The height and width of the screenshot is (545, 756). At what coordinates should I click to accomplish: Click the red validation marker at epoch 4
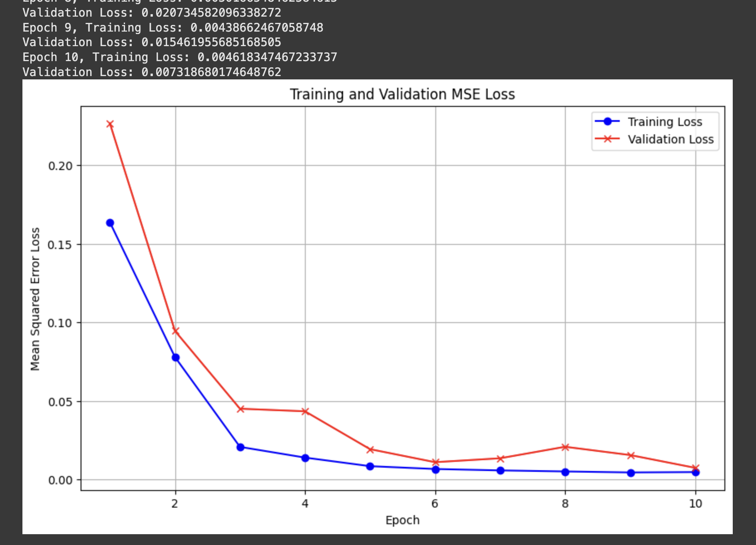[305, 412]
